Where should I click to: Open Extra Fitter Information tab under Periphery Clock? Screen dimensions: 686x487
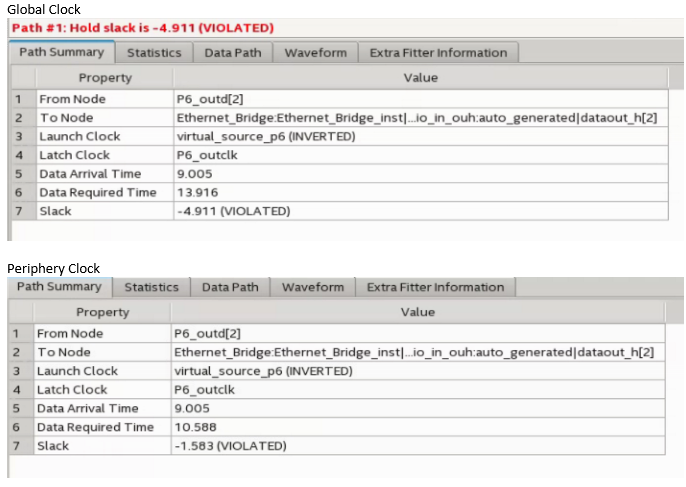(435, 287)
